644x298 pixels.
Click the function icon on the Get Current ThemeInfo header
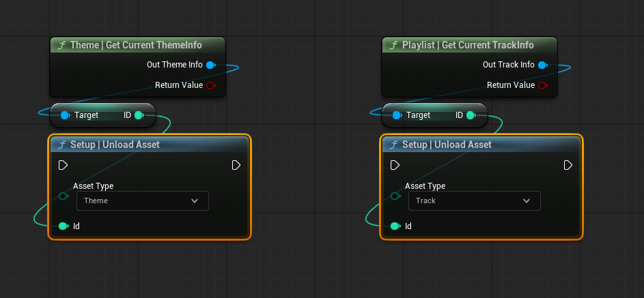point(61,45)
